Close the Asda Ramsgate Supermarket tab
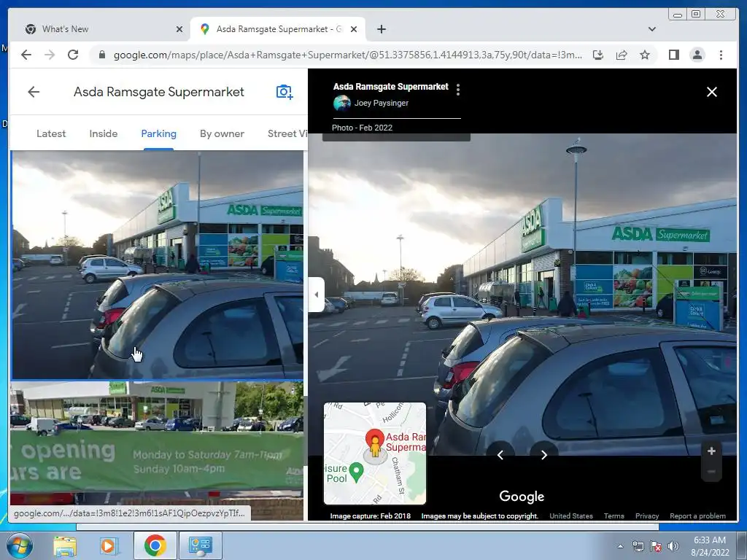This screenshot has height=560, width=747. pyautogui.click(x=354, y=29)
